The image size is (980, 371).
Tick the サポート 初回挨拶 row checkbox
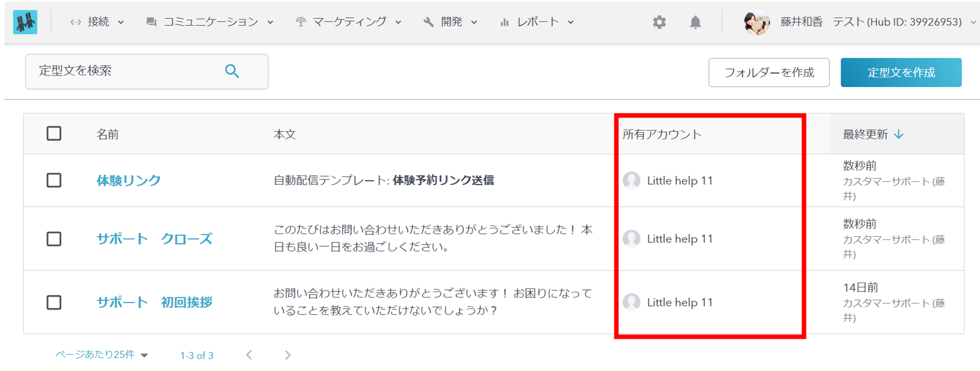click(x=54, y=302)
